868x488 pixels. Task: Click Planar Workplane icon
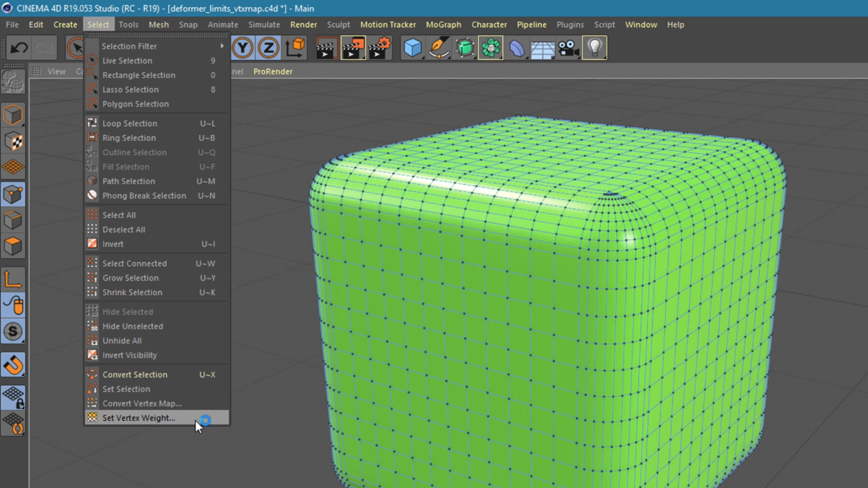coord(13,424)
